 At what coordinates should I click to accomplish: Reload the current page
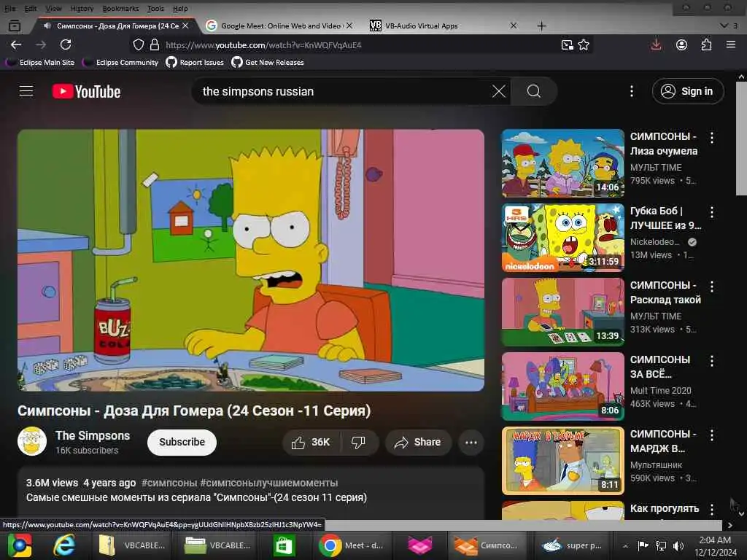point(66,44)
